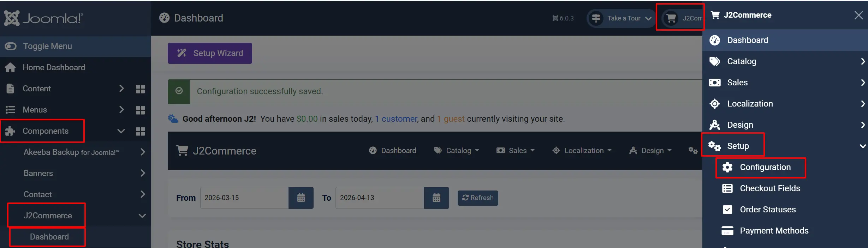
Task: Open the Components dashboard grid icon
Action: 140,131
